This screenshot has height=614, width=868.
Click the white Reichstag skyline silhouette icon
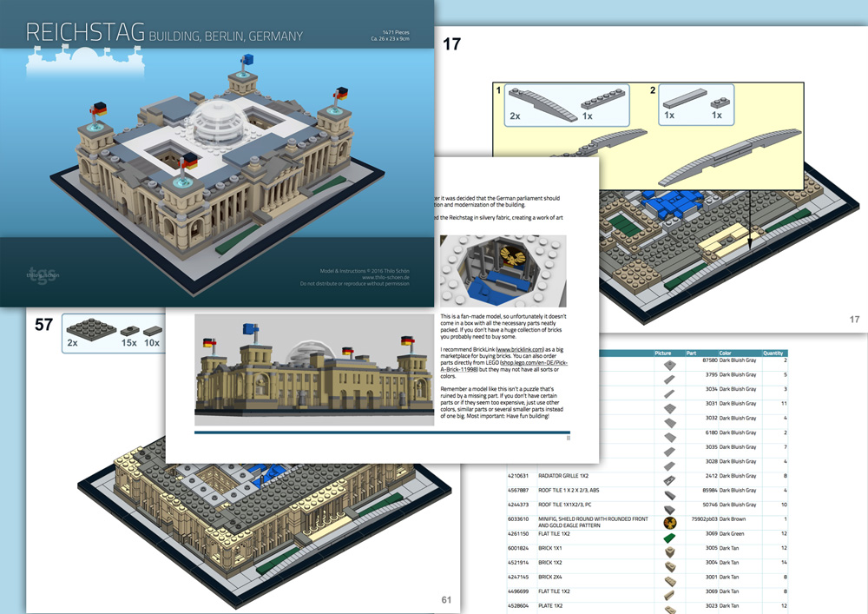pos(86,62)
